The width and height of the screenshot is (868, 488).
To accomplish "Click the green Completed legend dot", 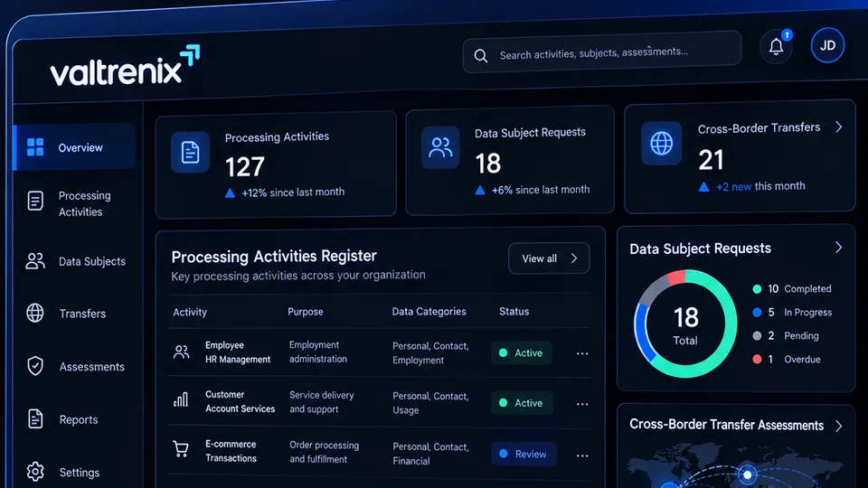I will (x=757, y=289).
